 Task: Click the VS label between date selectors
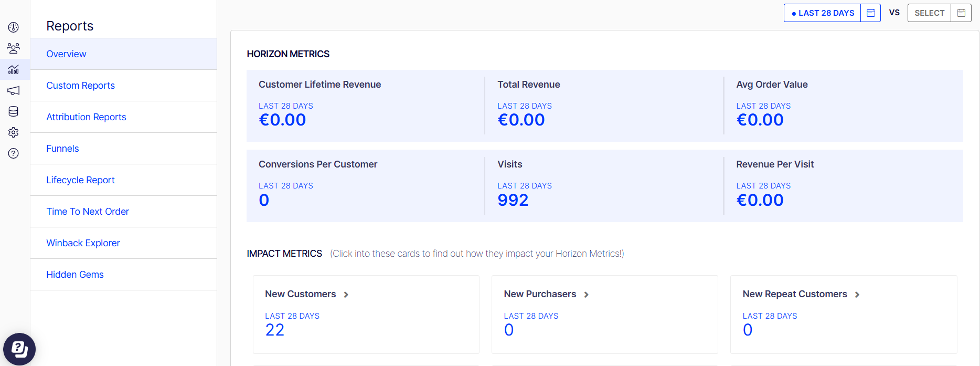894,13
